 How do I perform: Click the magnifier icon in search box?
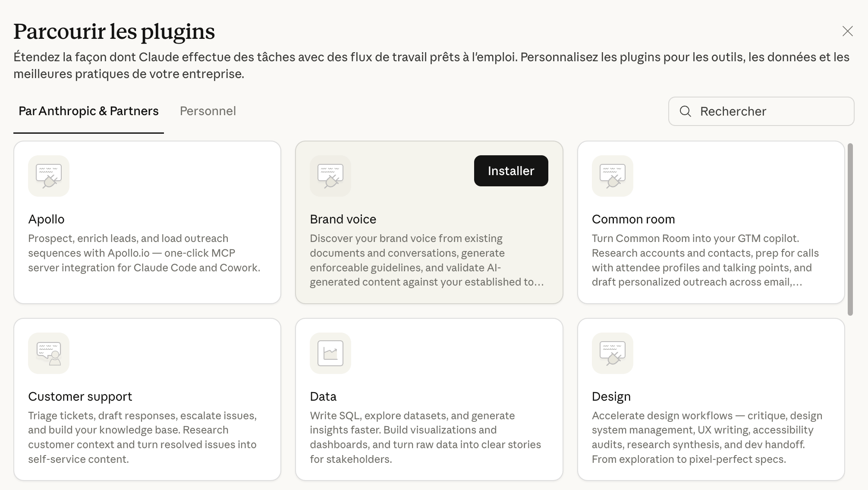[x=686, y=111]
